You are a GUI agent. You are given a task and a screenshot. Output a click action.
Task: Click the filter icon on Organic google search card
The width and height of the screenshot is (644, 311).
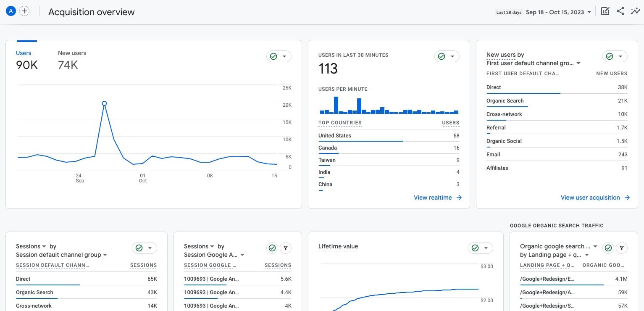pos(622,248)
